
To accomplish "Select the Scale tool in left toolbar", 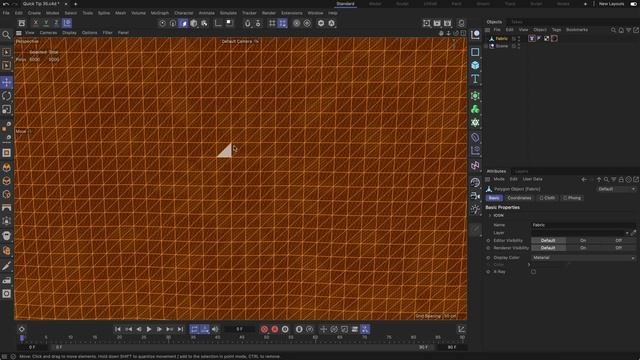I will pyautogui.click(x=7, y=109).
